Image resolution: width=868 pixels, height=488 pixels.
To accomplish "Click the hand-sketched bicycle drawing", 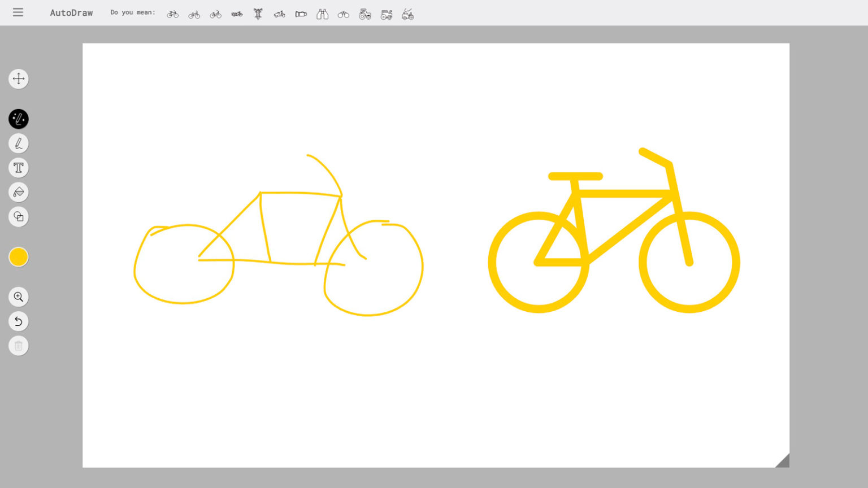I will coord(279,235).
